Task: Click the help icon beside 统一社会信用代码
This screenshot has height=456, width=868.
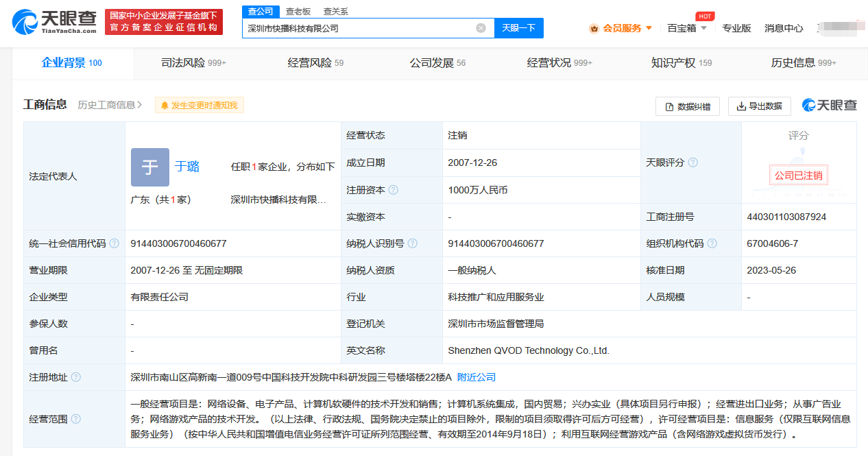Action: [x=114, y=243]
